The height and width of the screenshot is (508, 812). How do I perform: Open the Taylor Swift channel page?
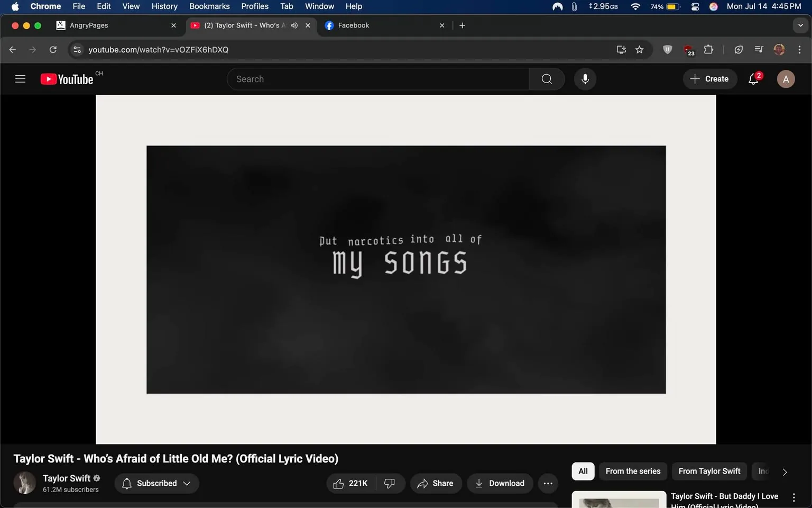pyautogui.click(x=66, y=478)
